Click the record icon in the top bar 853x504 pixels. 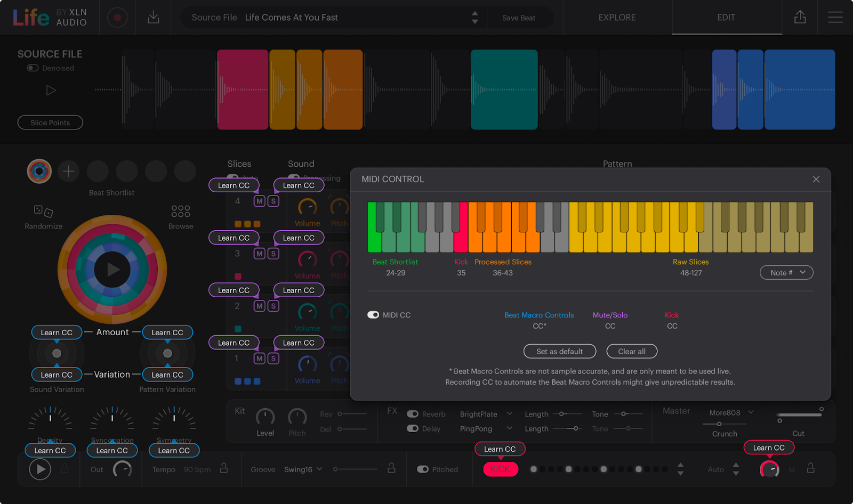click(117, 17)
